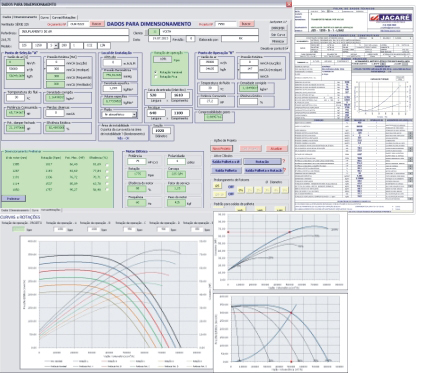The height and width of the screenshot is (373, 429).
Task: Click the pressure versus flow rotation curves chart
Action: tap(116, 303)
